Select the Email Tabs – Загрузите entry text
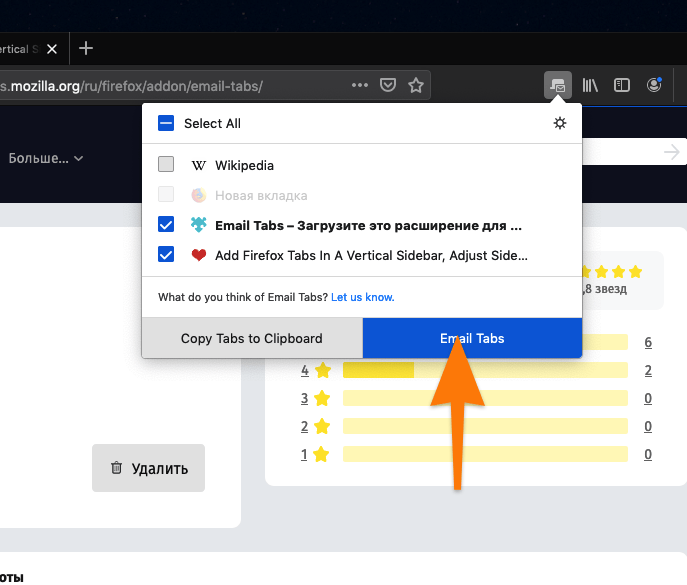 click(368, 225)
